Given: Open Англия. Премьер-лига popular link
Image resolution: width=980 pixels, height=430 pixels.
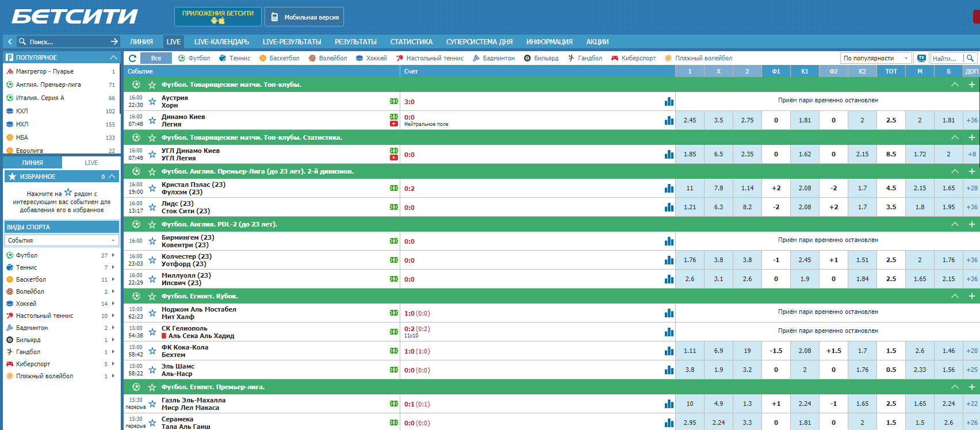Looking at the screenshot, I should pyautogui.click(x=48, y=85).
